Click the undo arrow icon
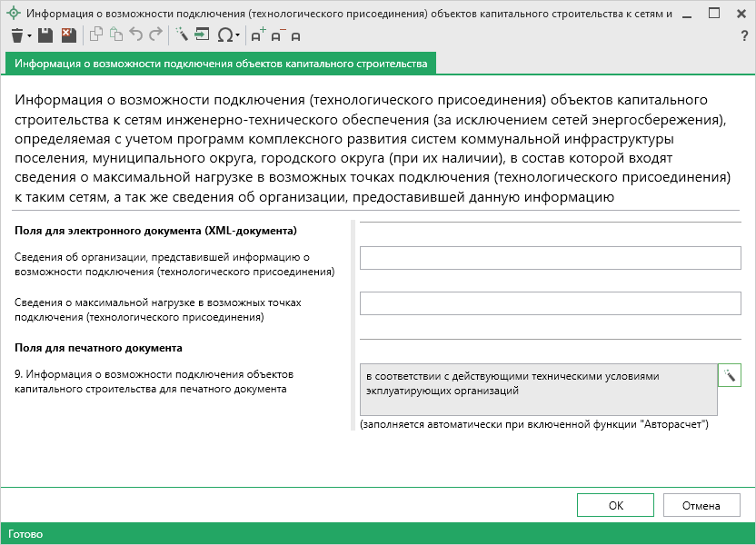 point(136,35)
